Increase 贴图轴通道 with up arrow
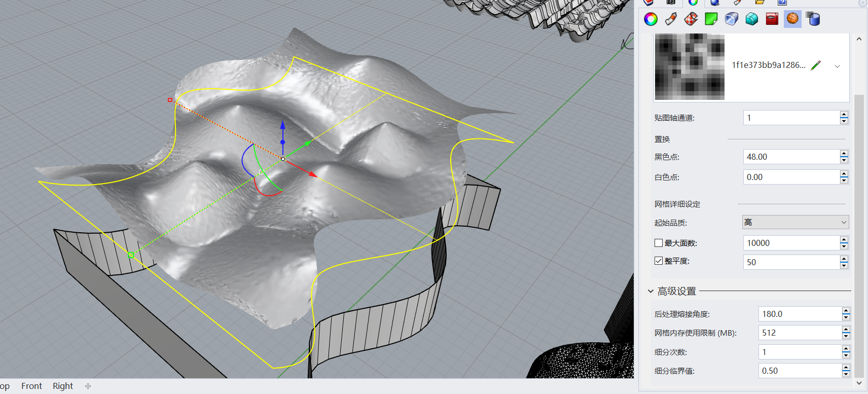 coord(844,115)
